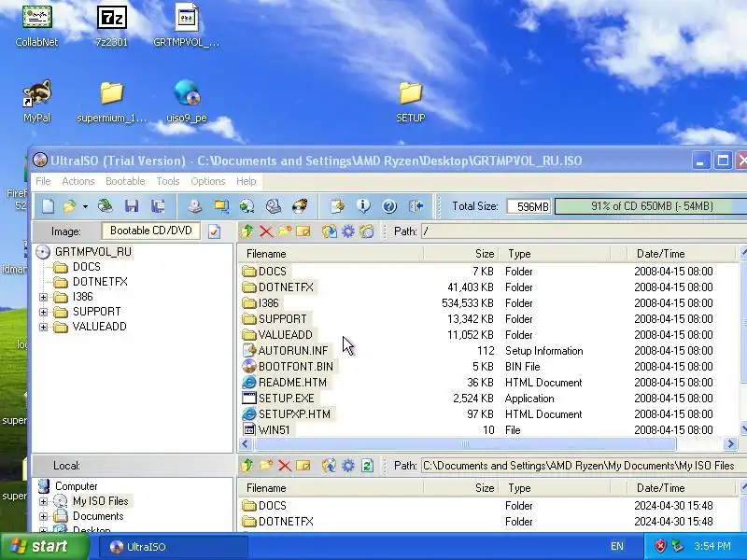Open the Actions menu
This screenshot has height=560, width=747.
tap(78, 181)
